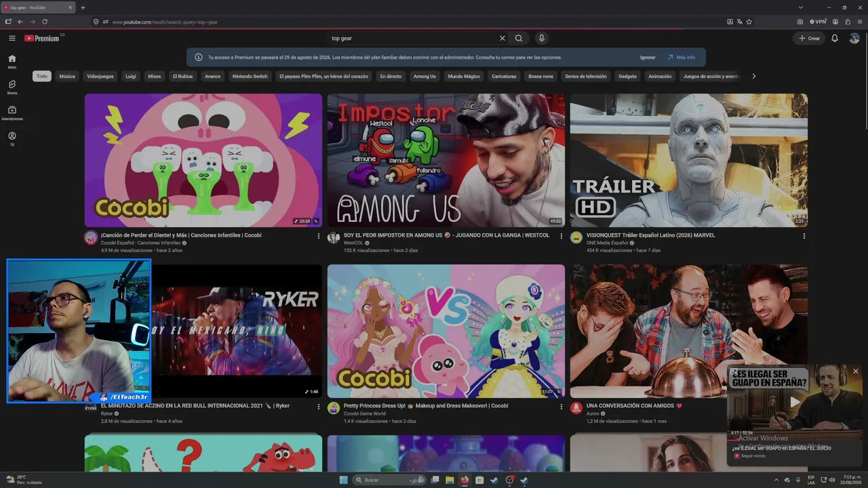Clear the 'top gear' search query
The height and width of the screenshot is (488, 868).
tap(502, 39)
